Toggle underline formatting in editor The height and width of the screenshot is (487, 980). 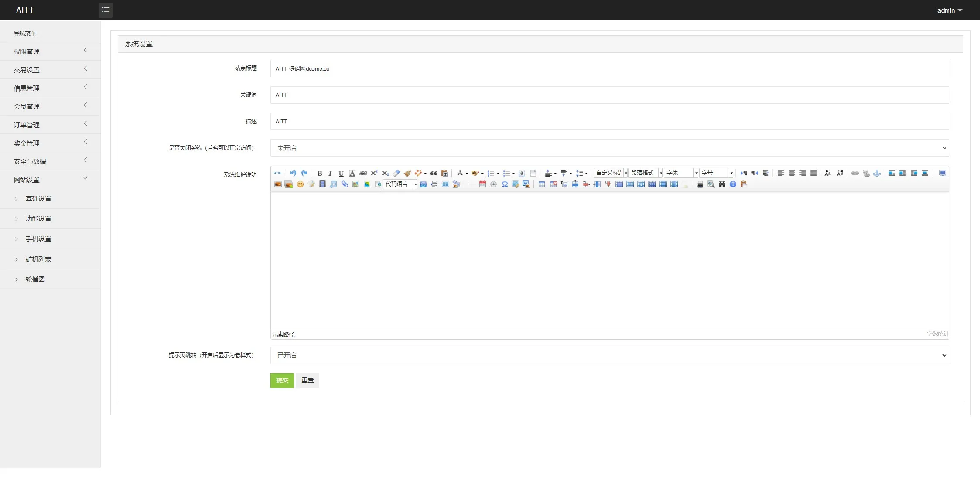tap(341, 173)
